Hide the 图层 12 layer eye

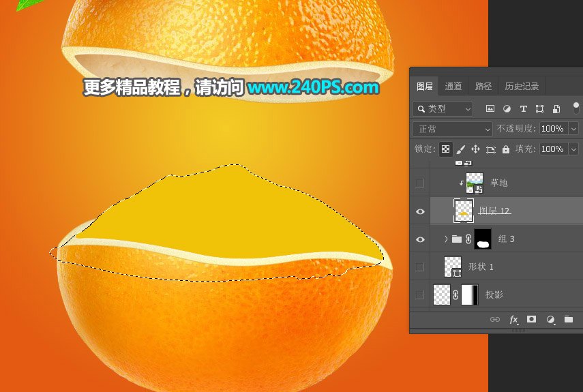pos(420,211)
